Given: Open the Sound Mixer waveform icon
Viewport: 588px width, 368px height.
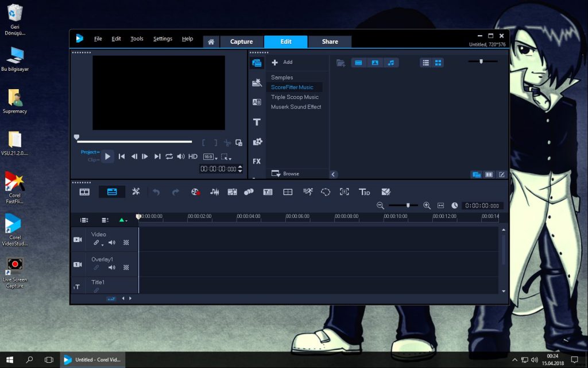Looking at the screenshot, I should (x=214, y=192).
